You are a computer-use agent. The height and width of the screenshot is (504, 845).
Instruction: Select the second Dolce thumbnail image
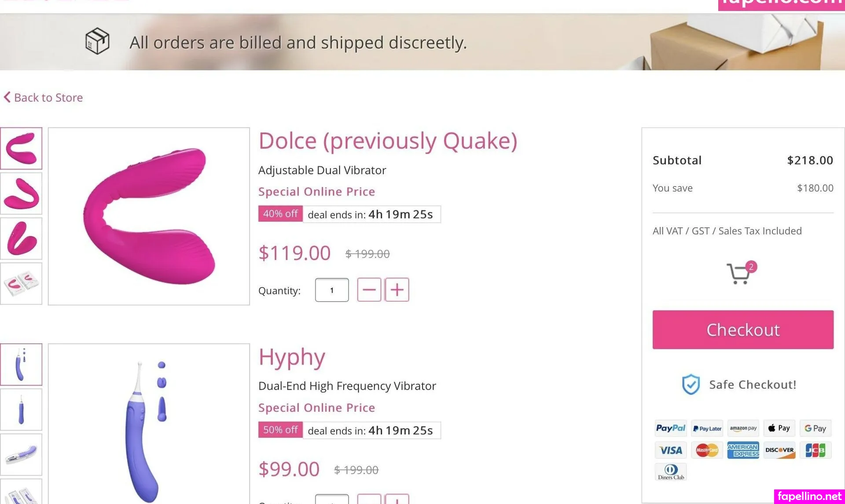click(21, 194)
